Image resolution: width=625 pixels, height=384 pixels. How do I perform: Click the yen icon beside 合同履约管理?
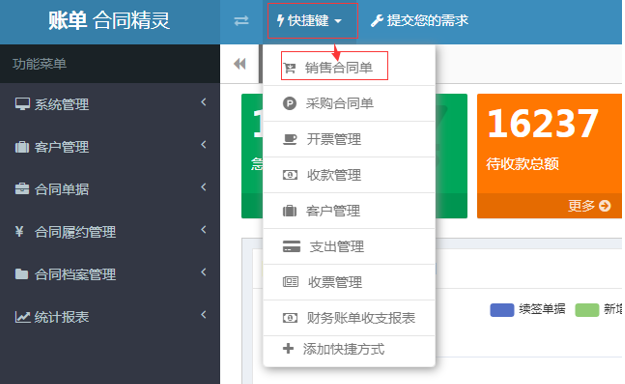coord(19,231)
